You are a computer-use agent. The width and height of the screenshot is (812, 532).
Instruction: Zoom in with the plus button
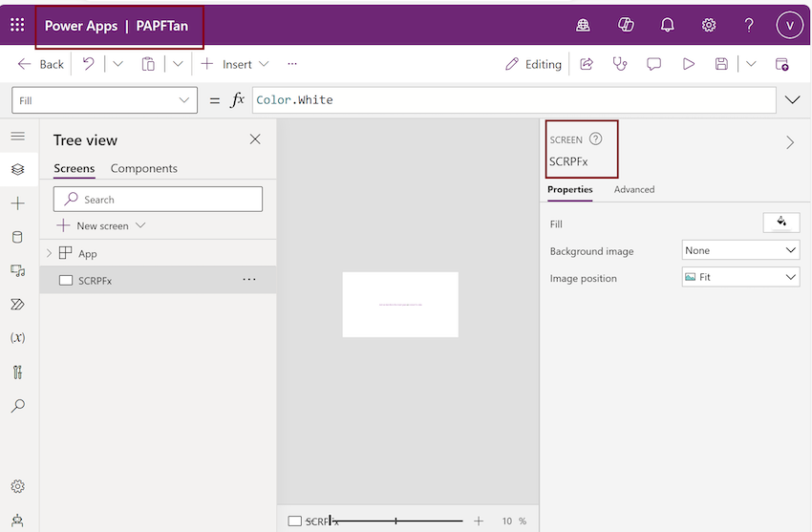tap(478, 521)
